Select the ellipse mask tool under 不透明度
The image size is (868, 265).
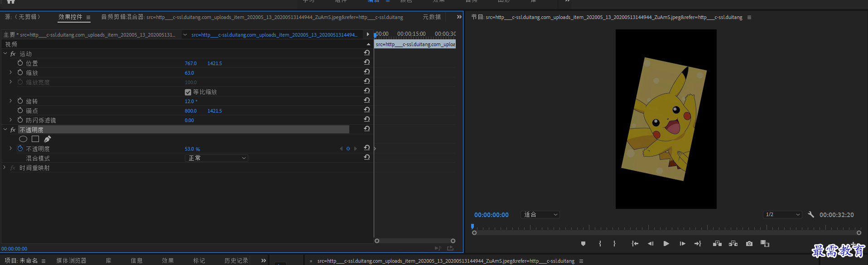[x=23, y=139]
